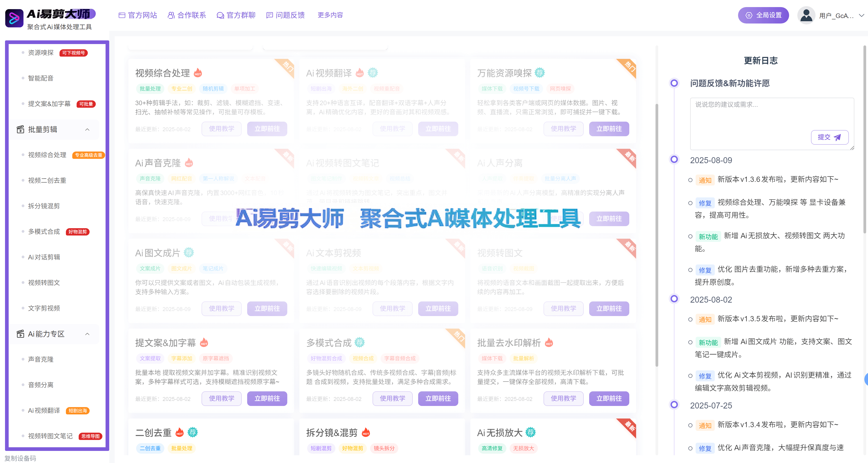The image size is (868, 463).
Task: Click the 2025-08-09 timeline node marker
Action: pyautogui.click(x=674, y=159)
